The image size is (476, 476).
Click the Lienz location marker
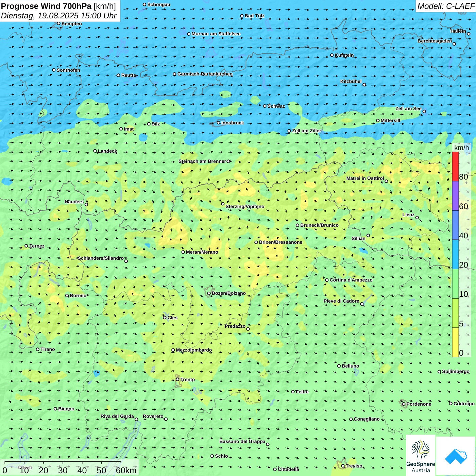(417, 218)
